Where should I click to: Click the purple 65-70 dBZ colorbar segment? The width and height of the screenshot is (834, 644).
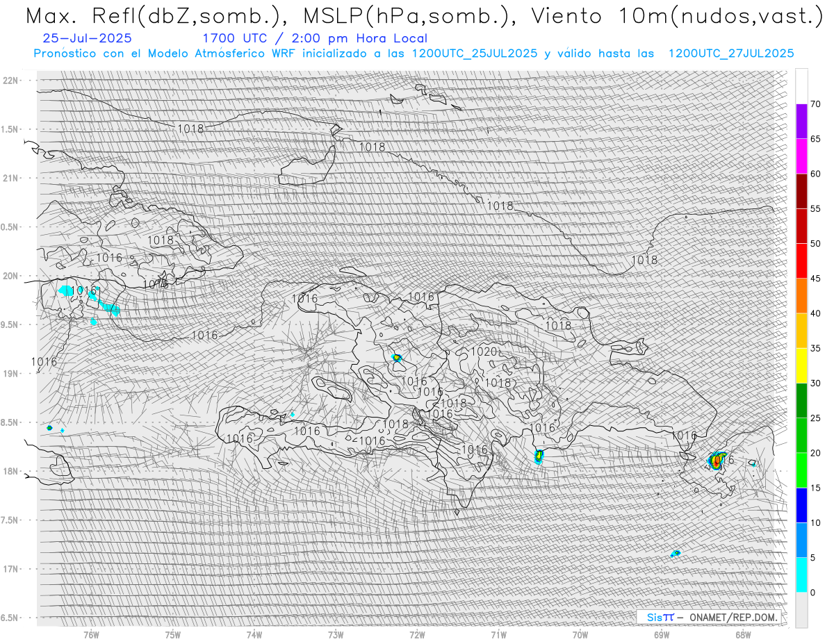pyautogui.click(x=801, y=122)
